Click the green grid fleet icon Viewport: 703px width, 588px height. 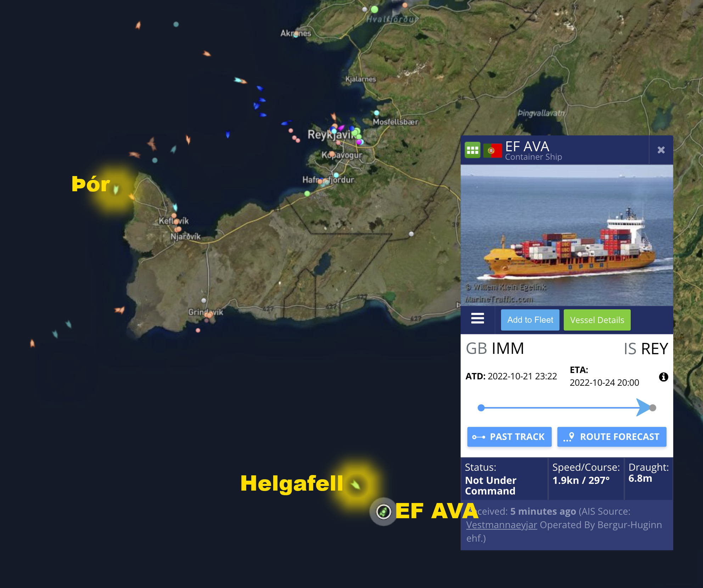point(472,150)
